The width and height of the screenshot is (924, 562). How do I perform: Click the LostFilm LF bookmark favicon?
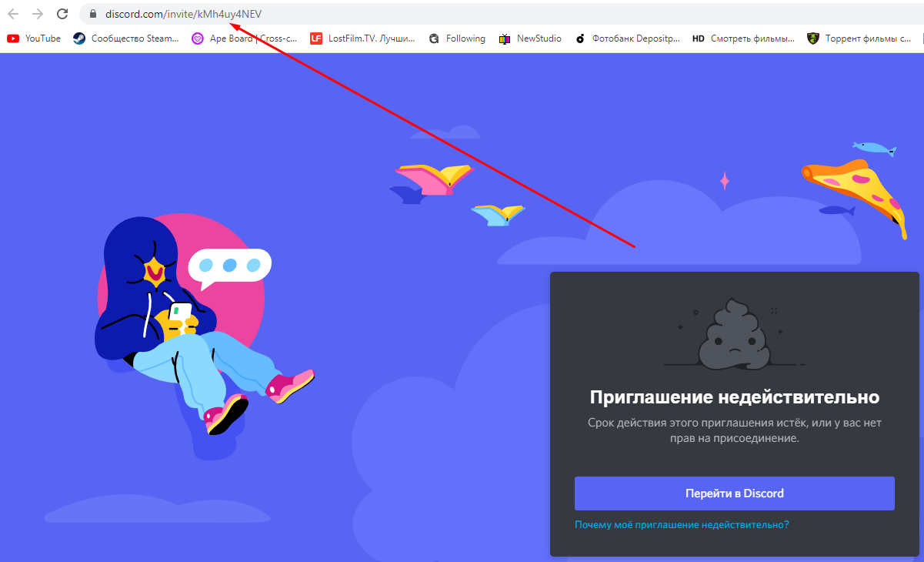coord(316,38)
